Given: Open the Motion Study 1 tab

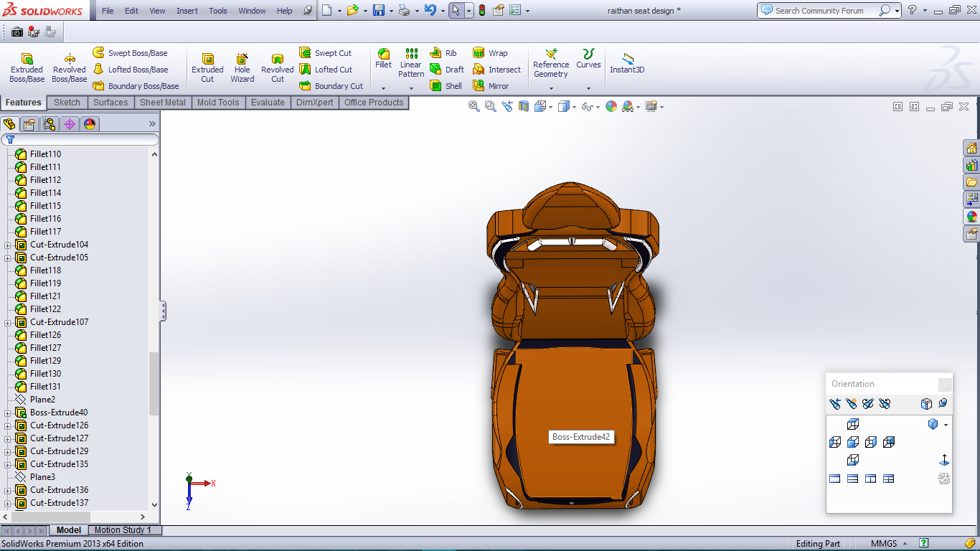Looking at the screenshot, I should tap(123, 530).
